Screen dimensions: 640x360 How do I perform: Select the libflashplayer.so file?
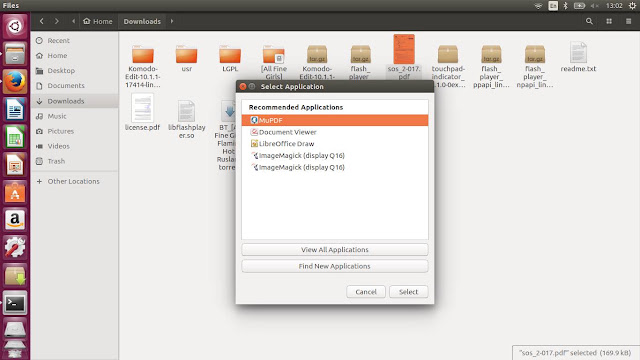187,119
